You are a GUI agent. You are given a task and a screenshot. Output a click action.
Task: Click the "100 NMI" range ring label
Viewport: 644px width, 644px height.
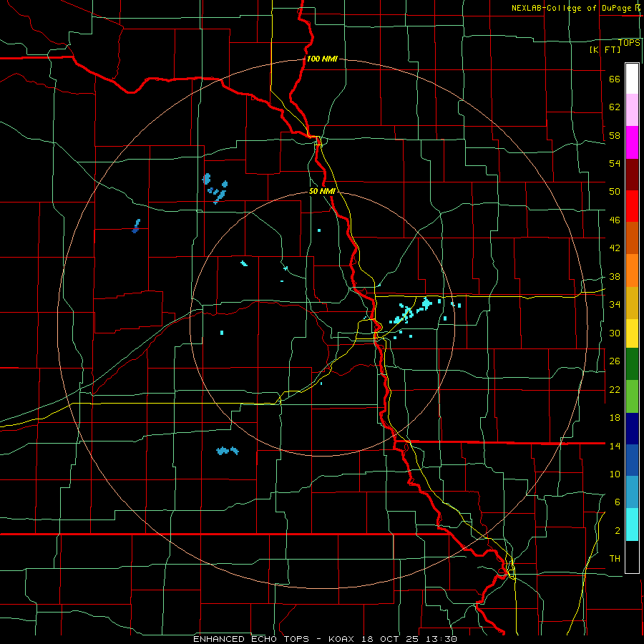tap(322, 59)
